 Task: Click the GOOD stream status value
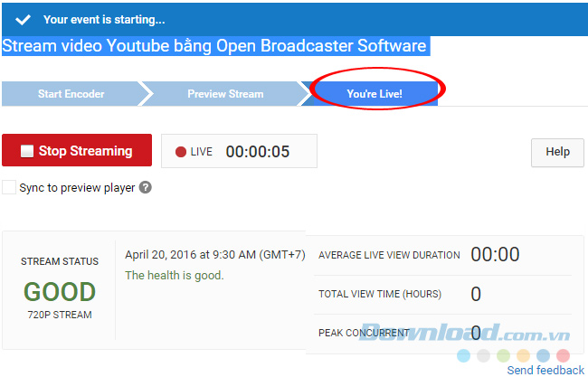click(x=60, y=291)
